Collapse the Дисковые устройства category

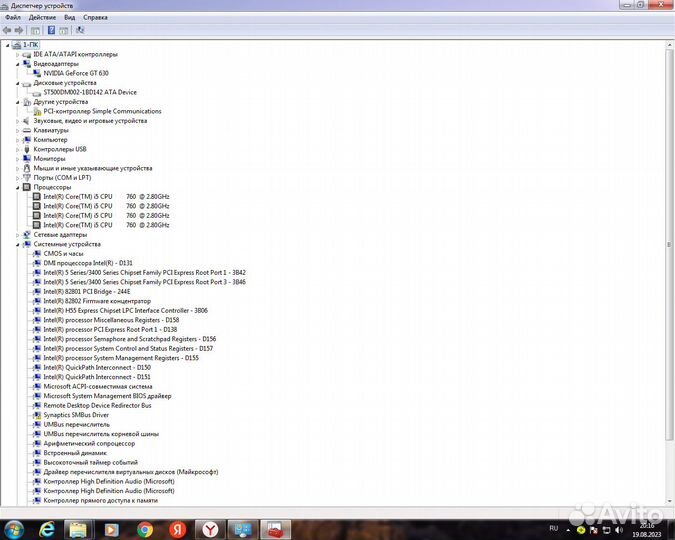[x=18, y=83]
